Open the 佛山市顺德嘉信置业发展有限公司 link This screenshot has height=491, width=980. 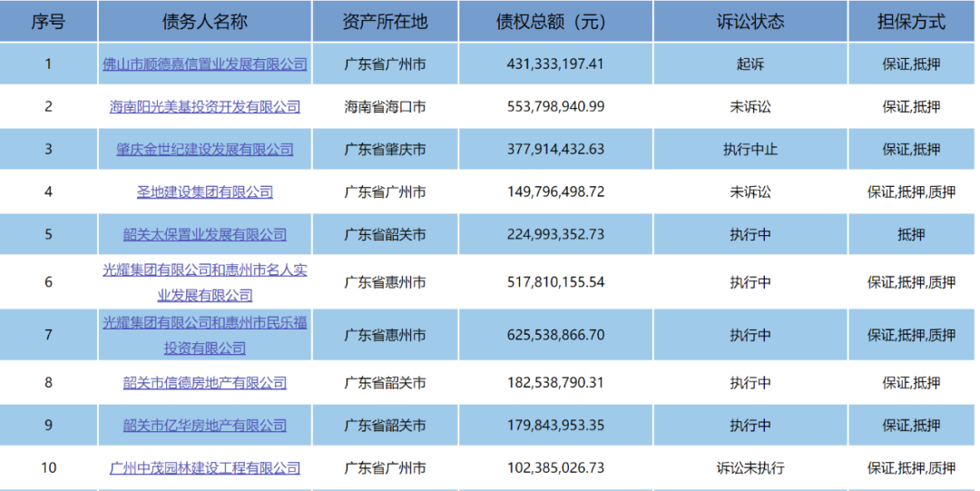pos(204,64)
